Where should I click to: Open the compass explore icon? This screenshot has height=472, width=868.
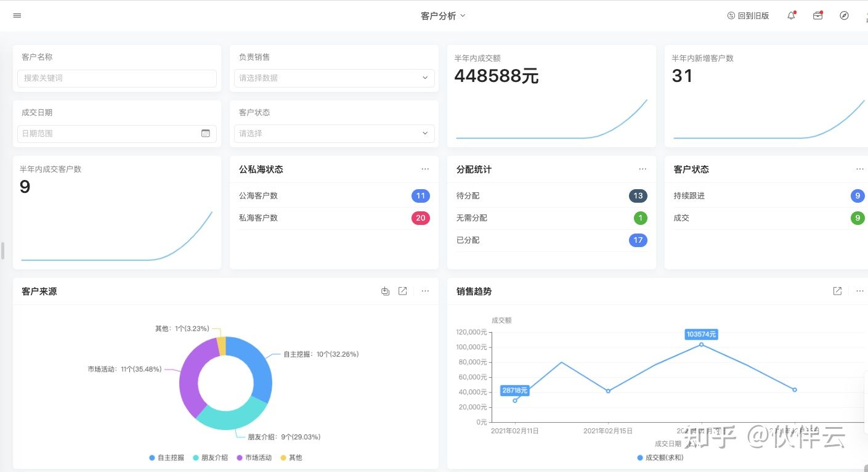pyautogui.click(x=844, y=15)
